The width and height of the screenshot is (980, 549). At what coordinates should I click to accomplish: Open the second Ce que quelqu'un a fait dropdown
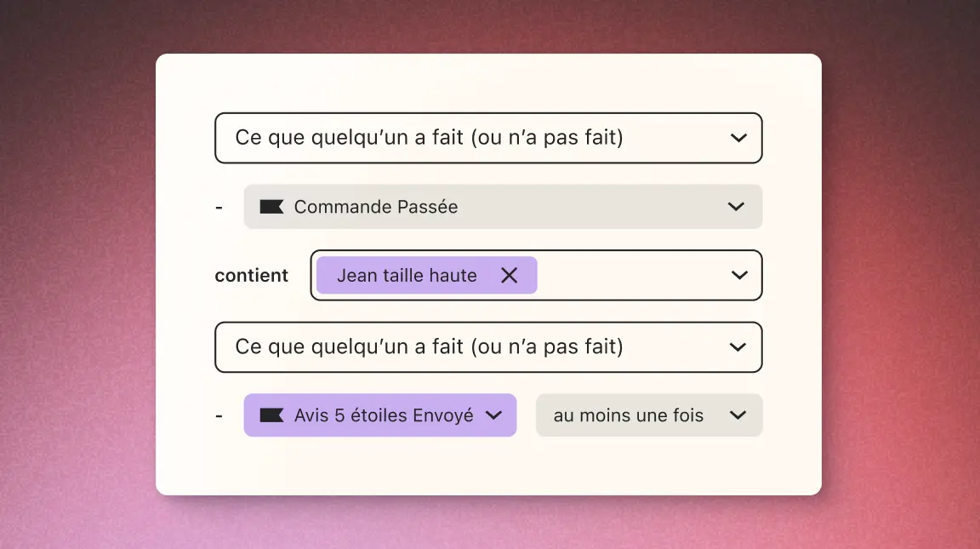click(x=488, y=346)
